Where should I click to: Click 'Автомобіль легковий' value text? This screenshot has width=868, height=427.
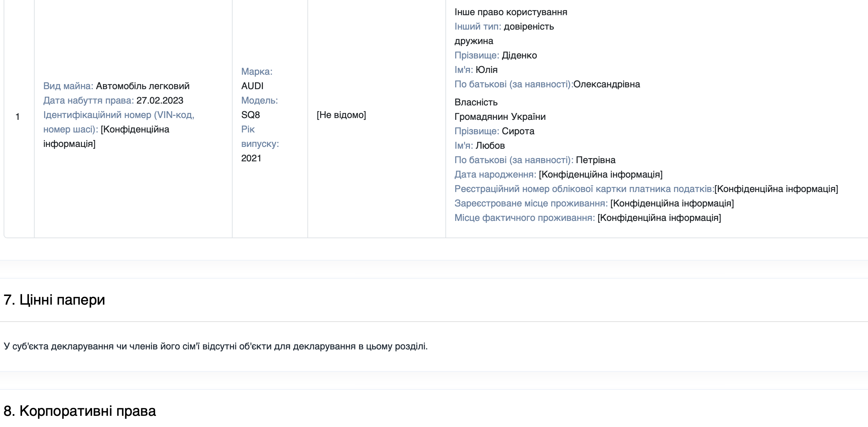(x=143, y=86)
